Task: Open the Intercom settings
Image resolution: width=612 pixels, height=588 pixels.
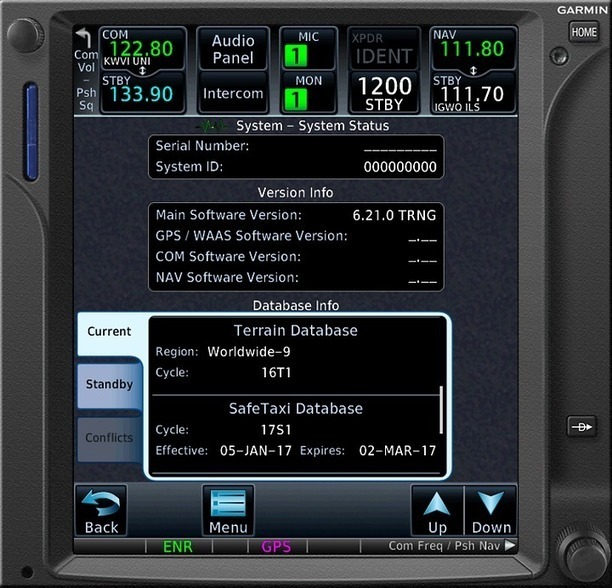Action: [233, 93]
